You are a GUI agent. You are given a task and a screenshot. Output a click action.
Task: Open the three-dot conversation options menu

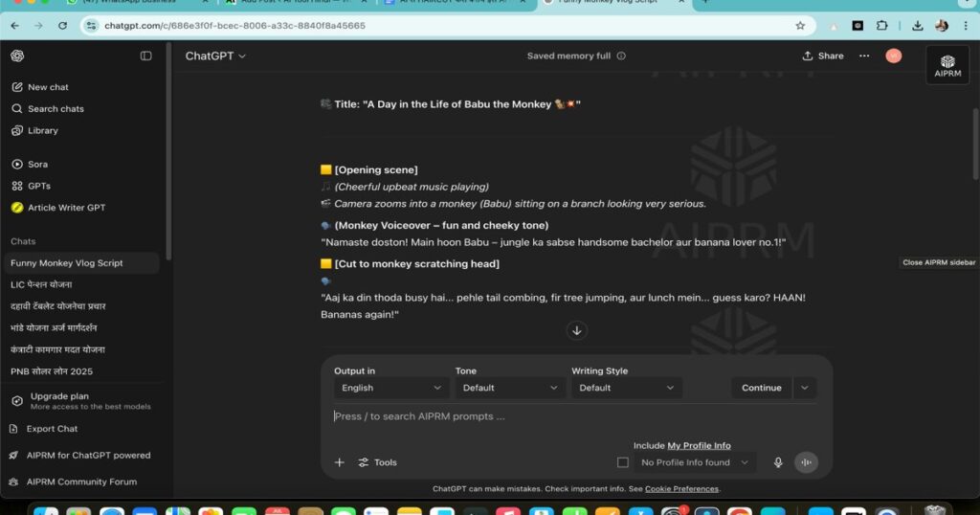coord(864,56)
